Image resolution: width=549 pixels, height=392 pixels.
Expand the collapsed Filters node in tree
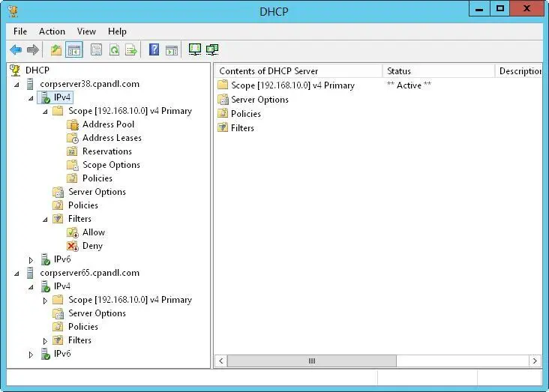pyautogui.click(x=45, y=341)
